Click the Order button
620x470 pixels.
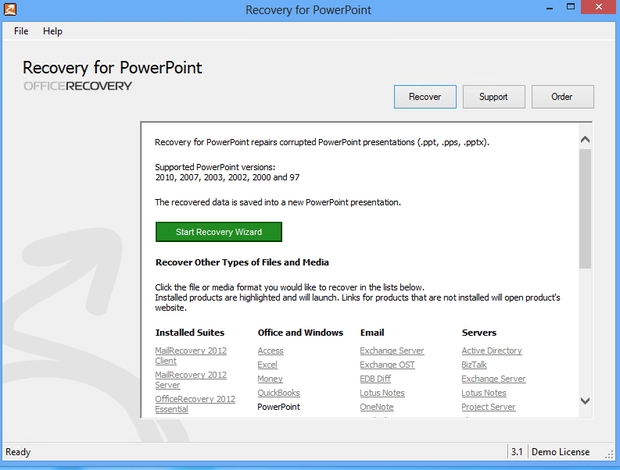(x=562, y=97)
